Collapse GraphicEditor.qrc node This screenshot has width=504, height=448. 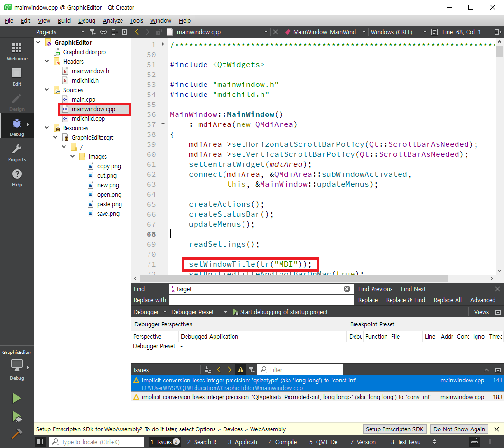(56, 138)
